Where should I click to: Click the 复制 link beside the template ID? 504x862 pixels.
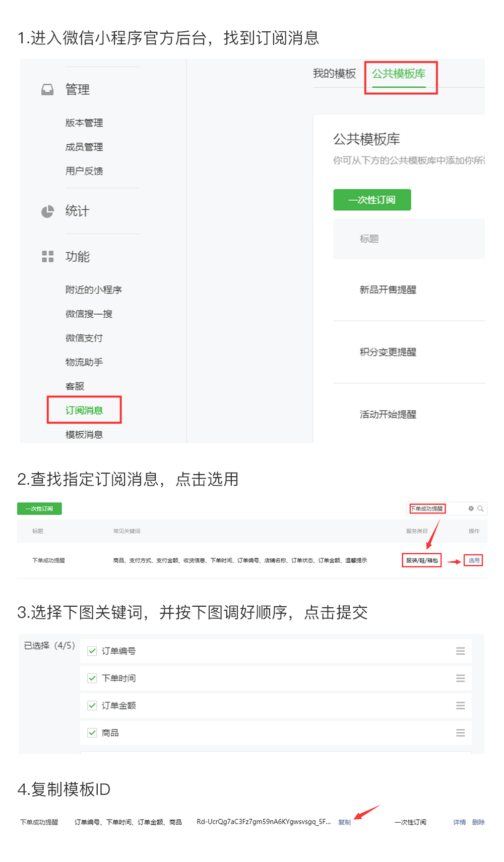click(x=344, y=822)
